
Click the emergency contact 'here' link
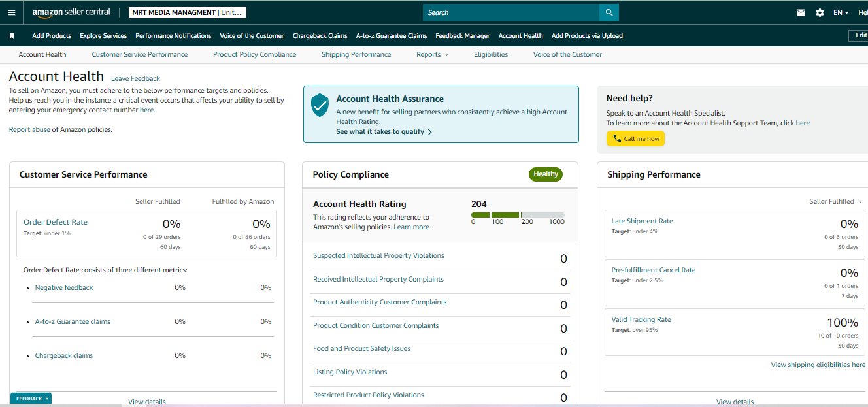click(147, 110)
